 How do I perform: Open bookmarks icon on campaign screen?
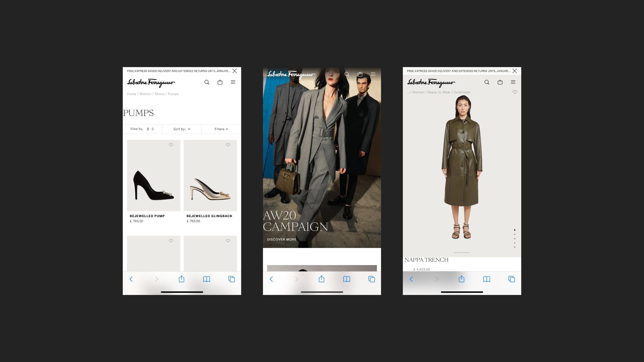(347, 279)
